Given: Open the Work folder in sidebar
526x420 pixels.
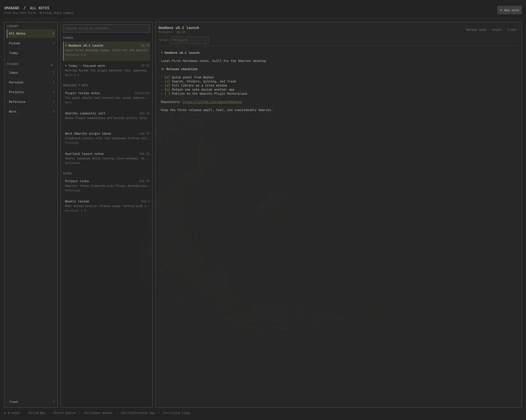Looking at the screenshot, I should pos(31,112).
